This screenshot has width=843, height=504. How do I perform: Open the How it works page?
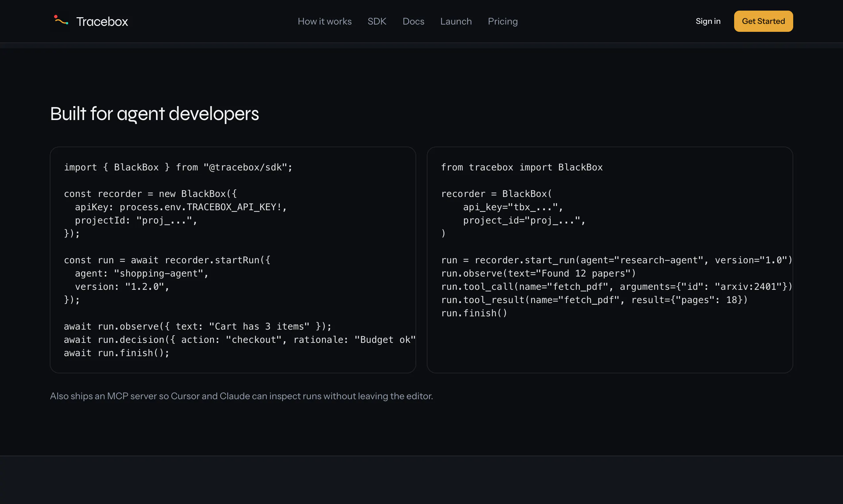point(325,22)
